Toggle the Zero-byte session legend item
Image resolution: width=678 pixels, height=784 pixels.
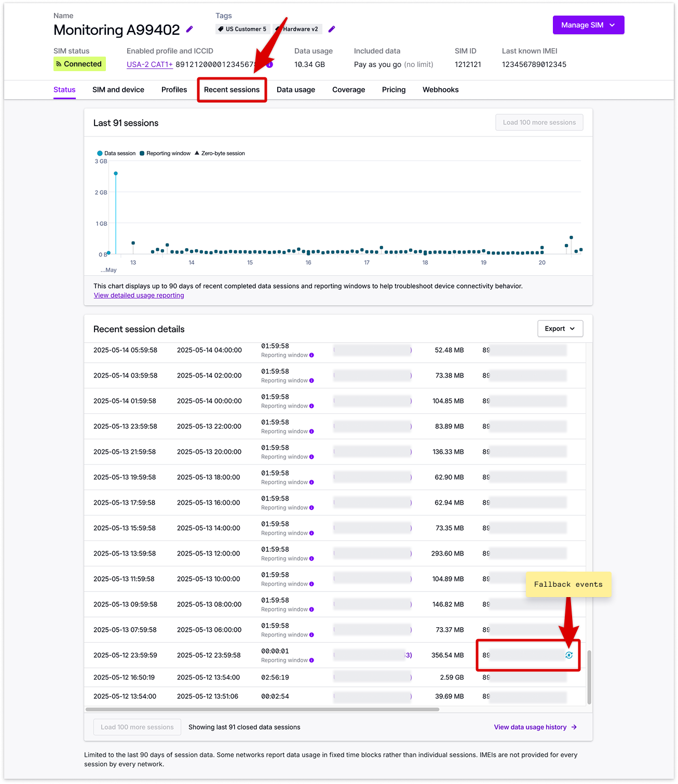tap(220, 153)
